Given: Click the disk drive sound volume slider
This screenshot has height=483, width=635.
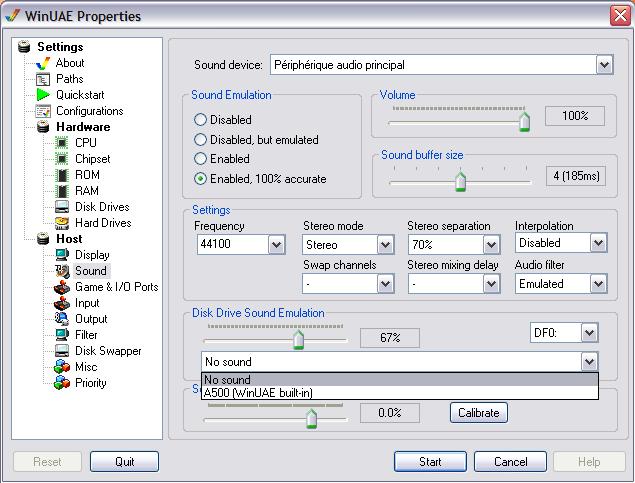Looking at the screenshot, I should (x=298, y=340).
